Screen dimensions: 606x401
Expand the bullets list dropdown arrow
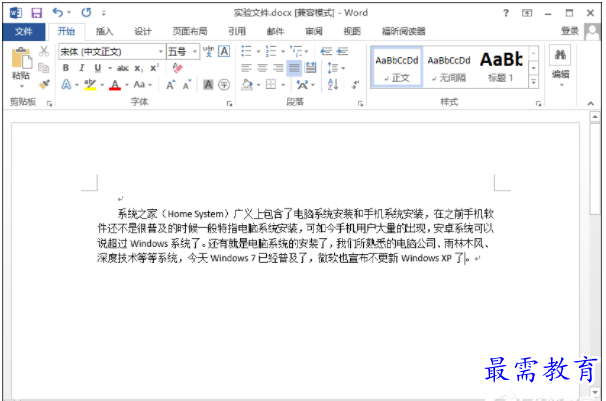259,51
